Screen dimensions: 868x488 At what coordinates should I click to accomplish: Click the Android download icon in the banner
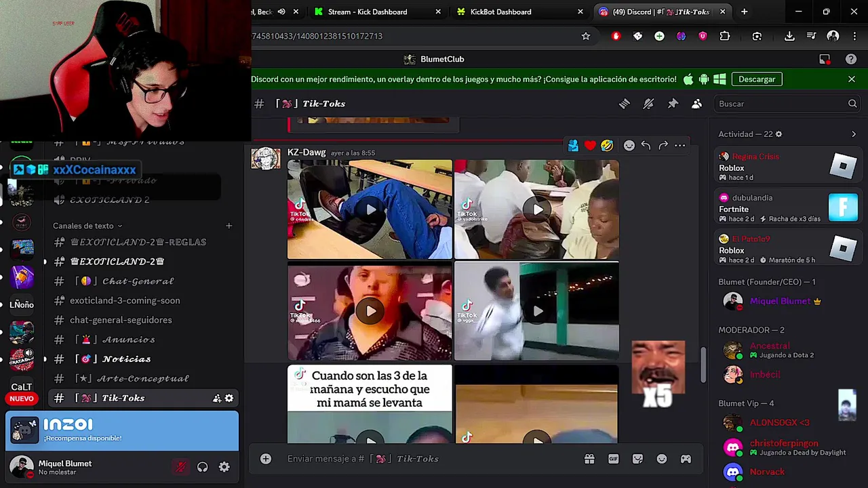[704, 79]
